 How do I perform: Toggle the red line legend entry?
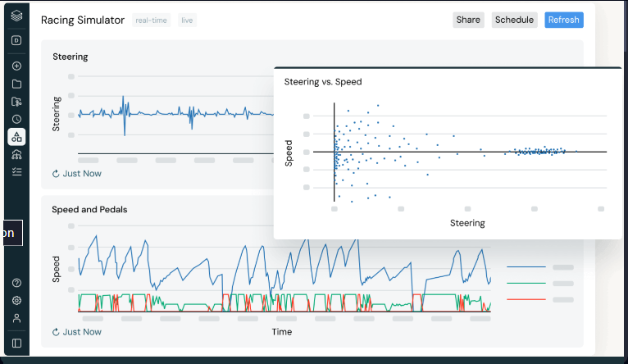tap(539, 299)
